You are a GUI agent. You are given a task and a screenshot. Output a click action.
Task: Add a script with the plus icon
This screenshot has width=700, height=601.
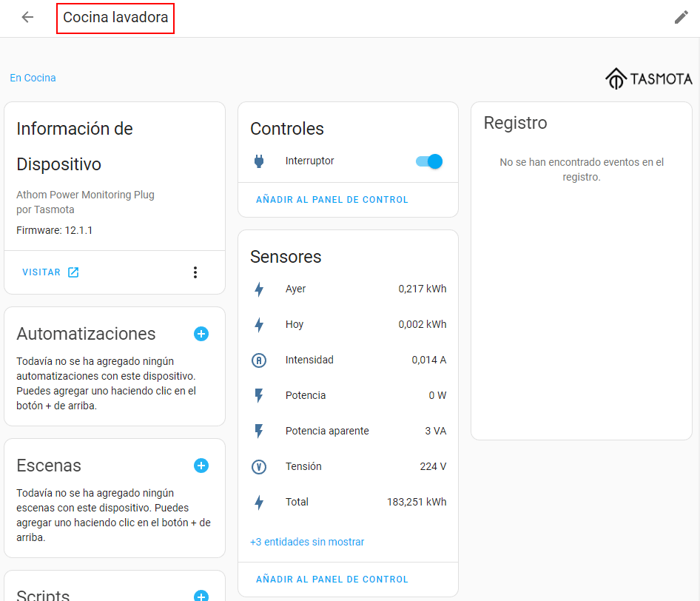201,596
